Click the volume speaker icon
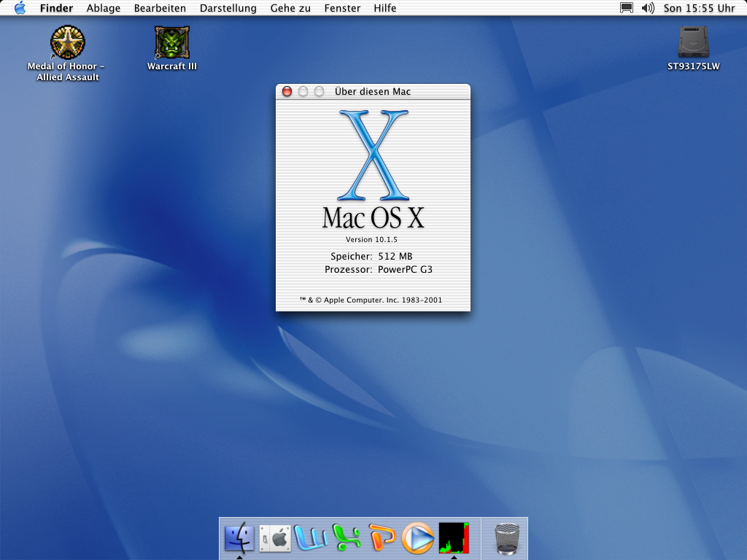 648,8
